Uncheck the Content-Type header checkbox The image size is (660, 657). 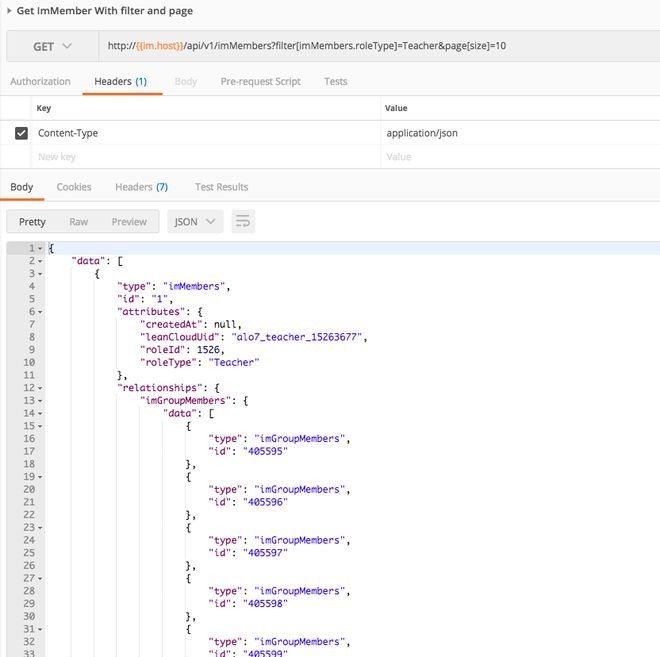[21, 133]
